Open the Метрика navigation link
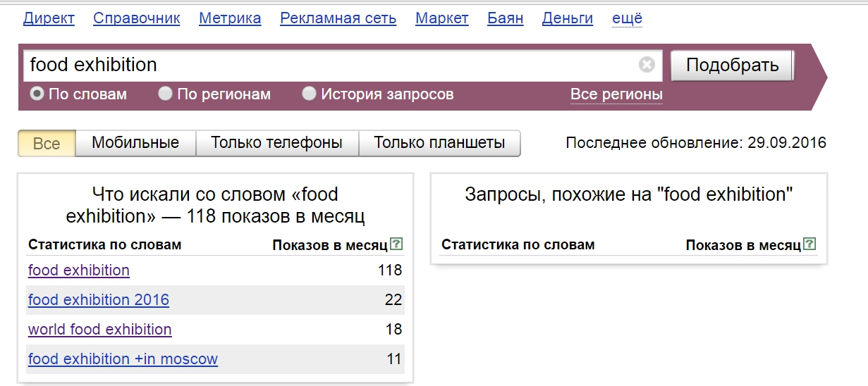This screenshot has height=386, width=868. [x=230, y=18]
